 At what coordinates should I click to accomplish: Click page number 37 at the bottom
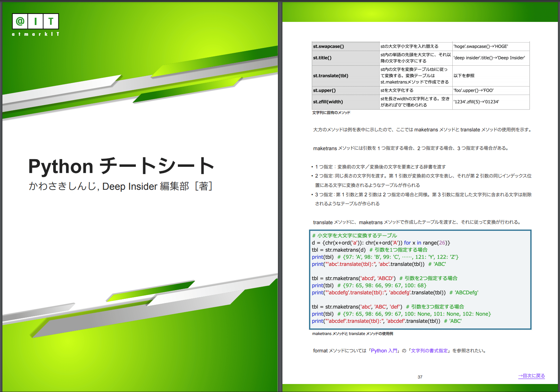tap(420, 376)
